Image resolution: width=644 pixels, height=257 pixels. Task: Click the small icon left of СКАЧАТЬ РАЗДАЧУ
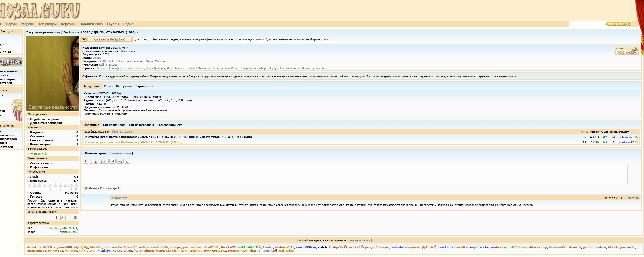[x=84, y=39]
